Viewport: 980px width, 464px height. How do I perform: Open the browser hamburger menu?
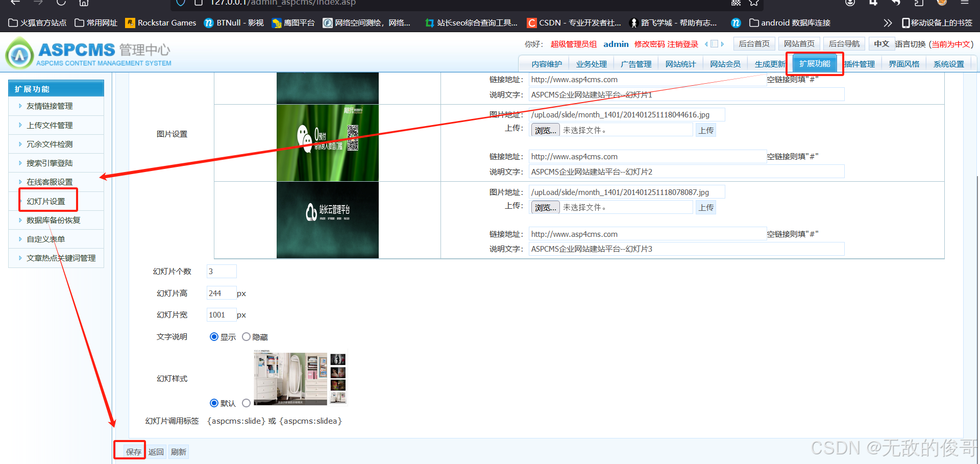[966, 3]
